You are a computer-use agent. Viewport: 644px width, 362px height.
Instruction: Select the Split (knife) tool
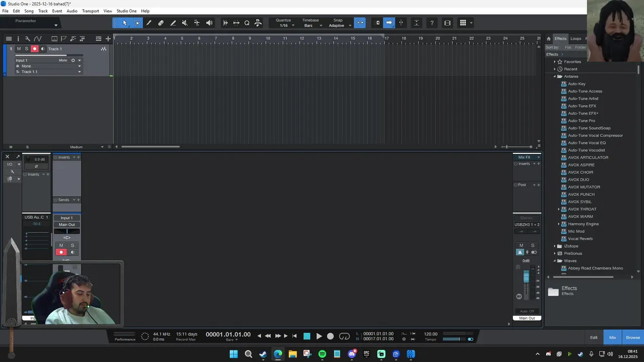pos(149,23)
